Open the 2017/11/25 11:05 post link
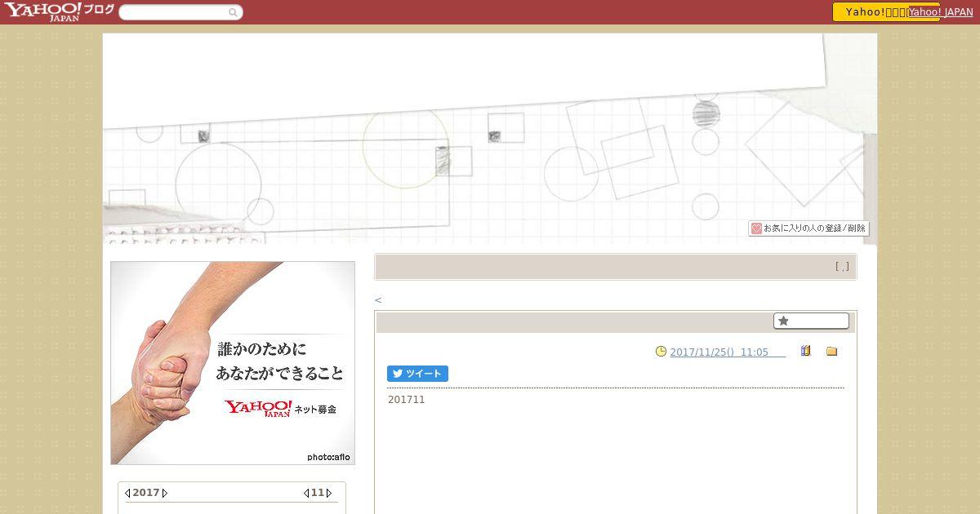 tap(728, 352)
